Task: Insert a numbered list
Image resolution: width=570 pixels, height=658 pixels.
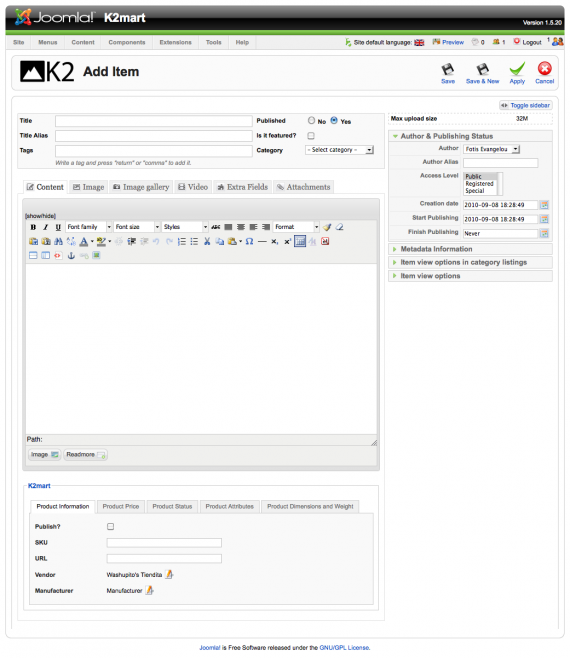Action: click(182, 241)
